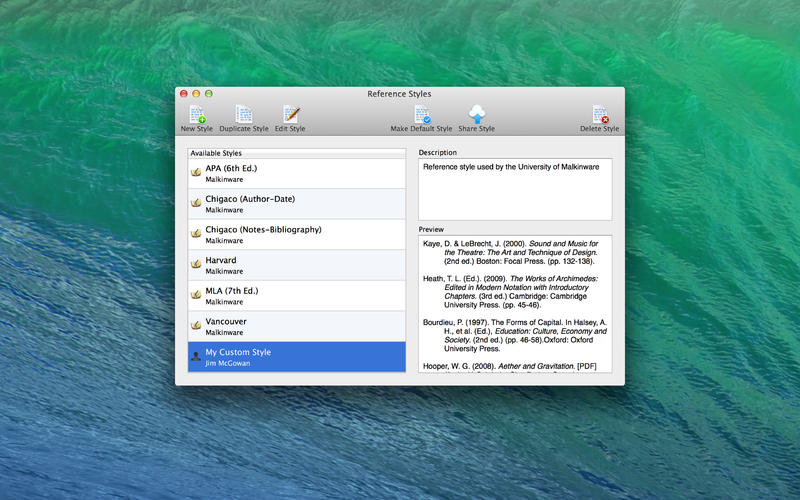Screen dimensions: 800x500
Task: Click the laurel icon beside APA (6th Ed.)
Action: (196, 174)
